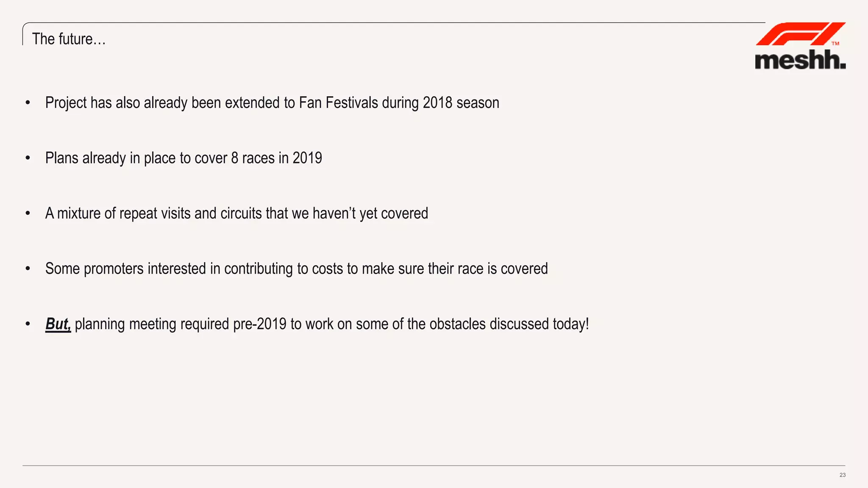Click slide page number 23
868x488 pixels.
(842, 475)
